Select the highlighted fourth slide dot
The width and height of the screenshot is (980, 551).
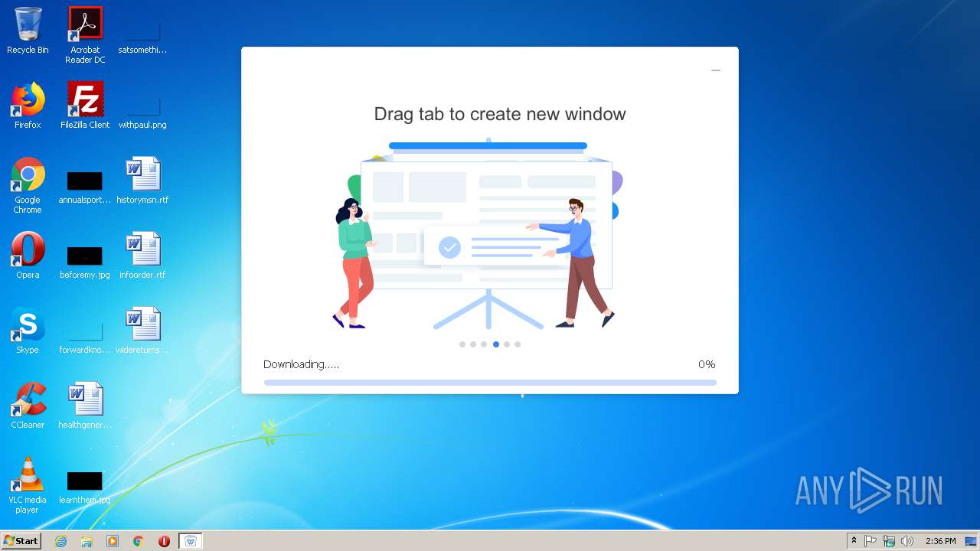(496, 344)
